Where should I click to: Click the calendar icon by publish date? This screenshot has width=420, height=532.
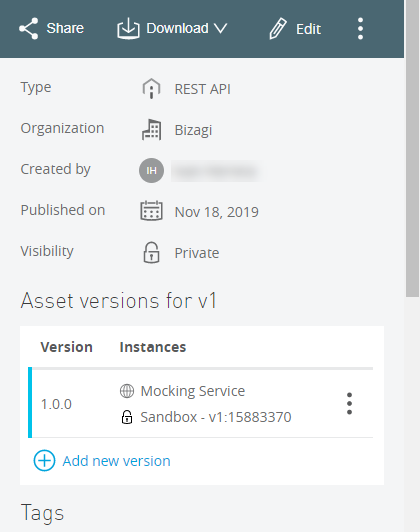[x=151, y=211]
